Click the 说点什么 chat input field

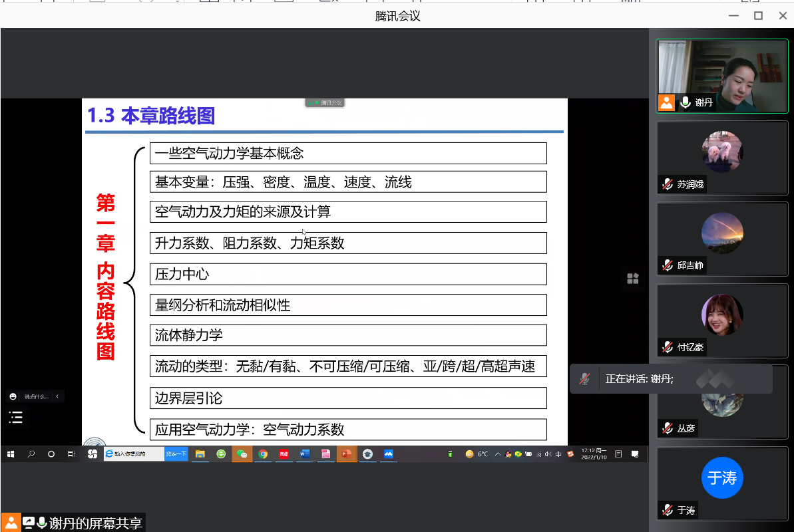37,396
